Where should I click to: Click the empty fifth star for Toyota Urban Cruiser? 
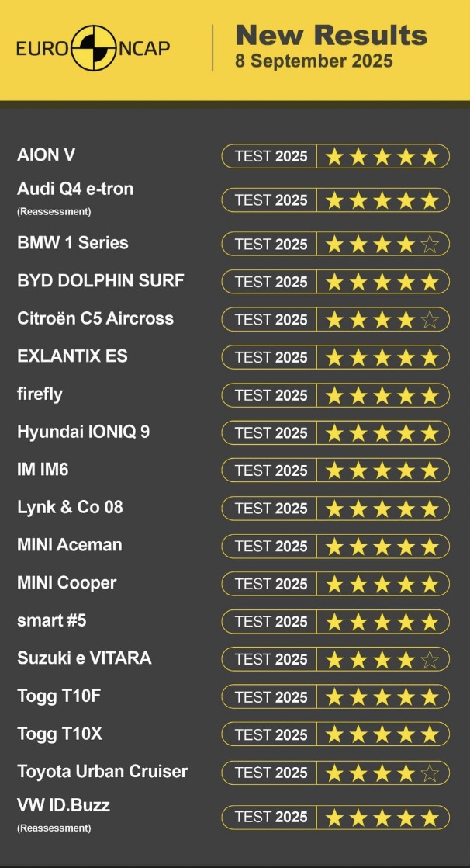[x=429, y=773]
